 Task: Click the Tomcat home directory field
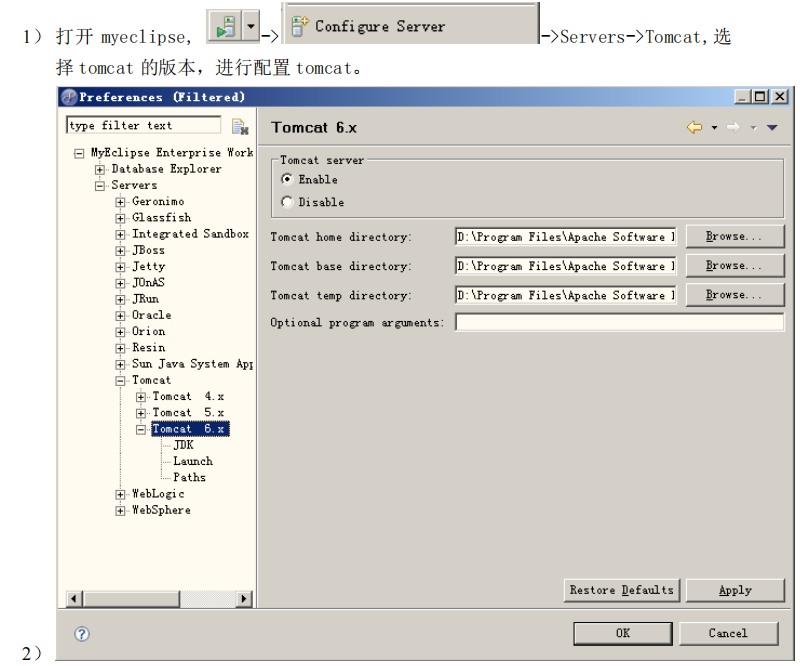(x=565, y=237)
